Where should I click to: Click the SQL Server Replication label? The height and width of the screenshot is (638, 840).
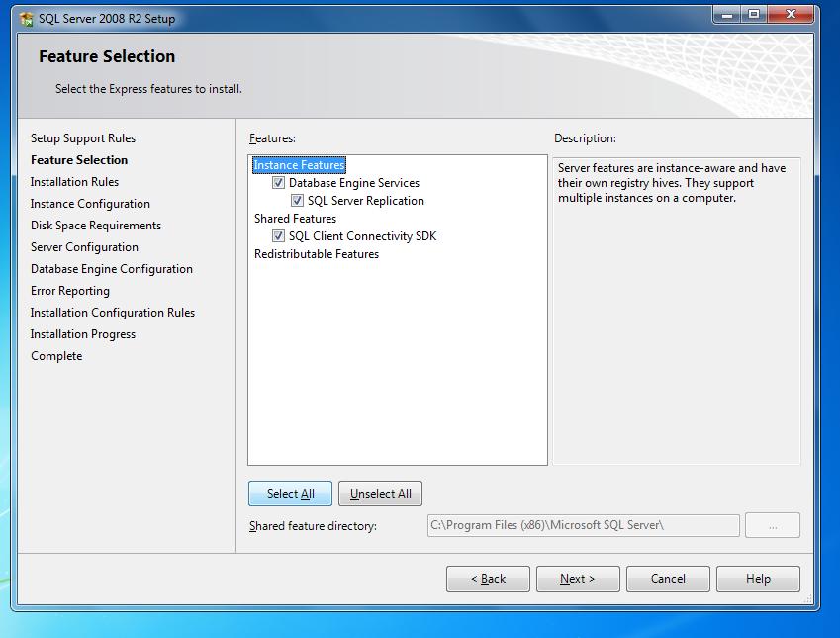click(366, 201)
